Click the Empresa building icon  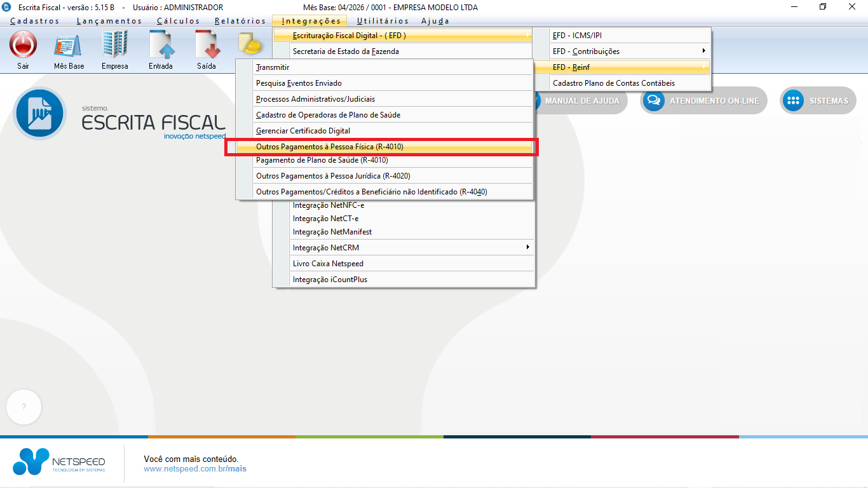114,46
